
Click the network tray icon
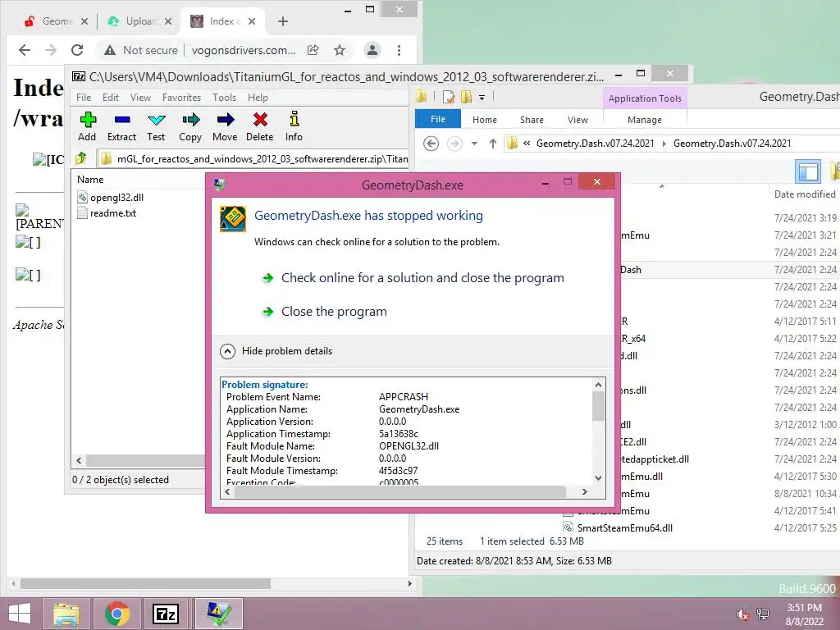point(763,614)
